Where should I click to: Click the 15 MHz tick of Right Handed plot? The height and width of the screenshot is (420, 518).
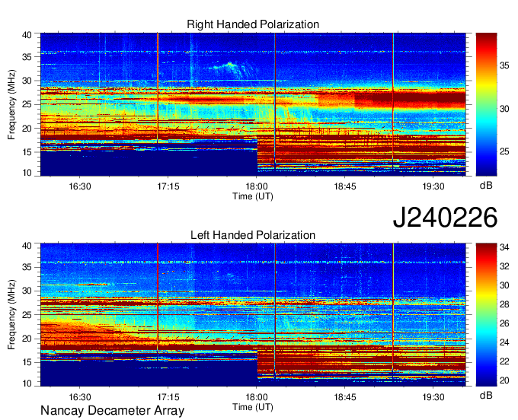pos(27,152)
